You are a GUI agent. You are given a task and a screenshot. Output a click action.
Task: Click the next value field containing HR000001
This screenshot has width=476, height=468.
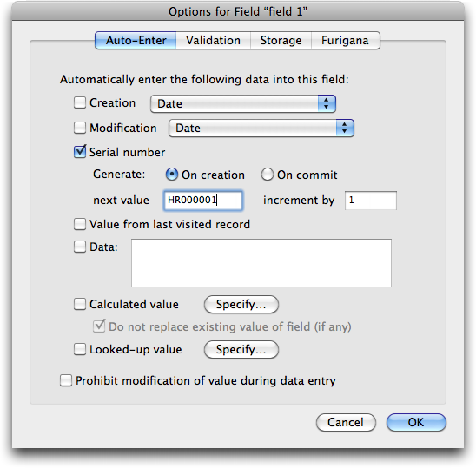[203, 201]
